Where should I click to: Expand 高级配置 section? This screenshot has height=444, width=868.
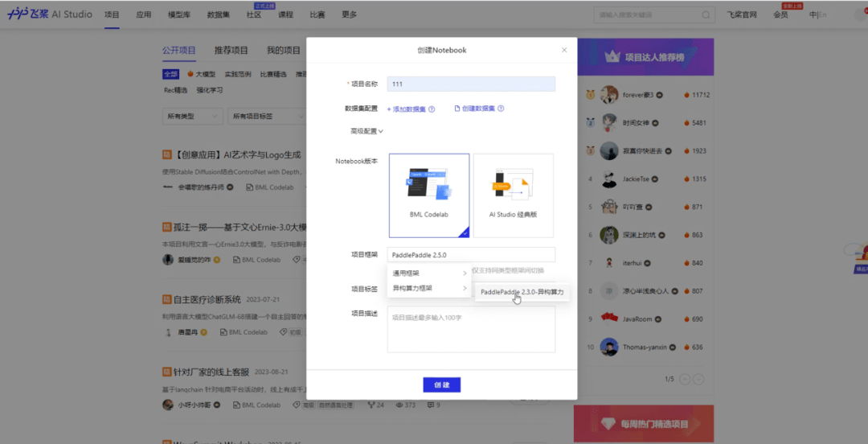366,131
